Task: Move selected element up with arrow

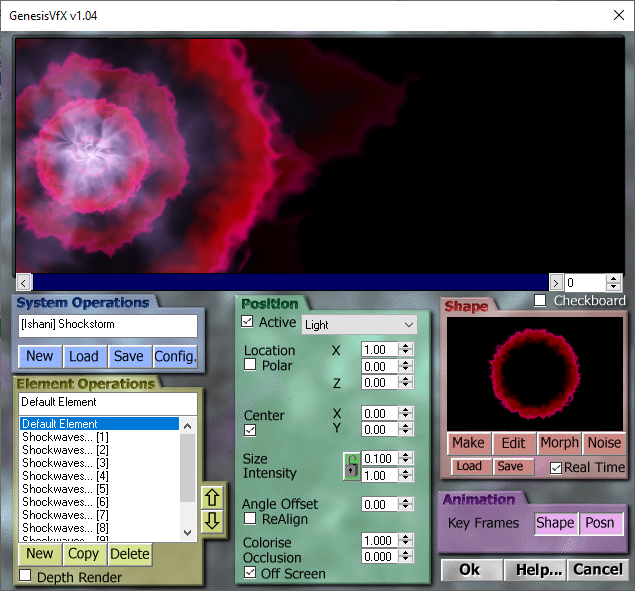Action: (x=212, y=497)
